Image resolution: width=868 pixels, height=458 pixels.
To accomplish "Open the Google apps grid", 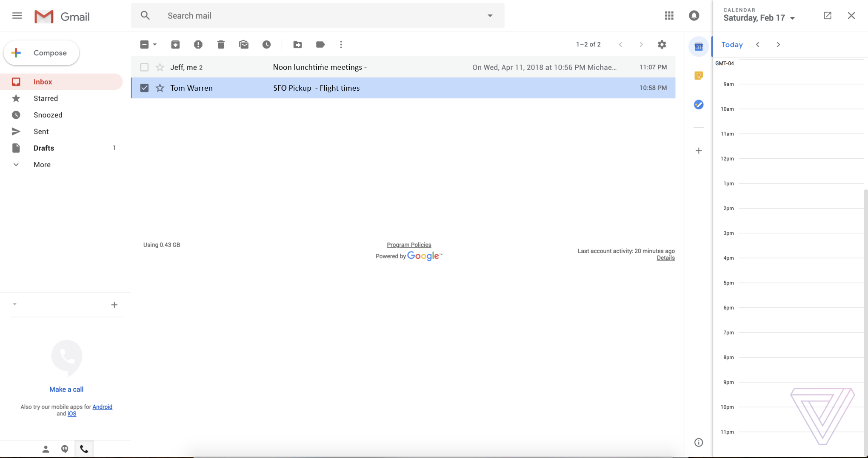I will click(x=668, y=15).
